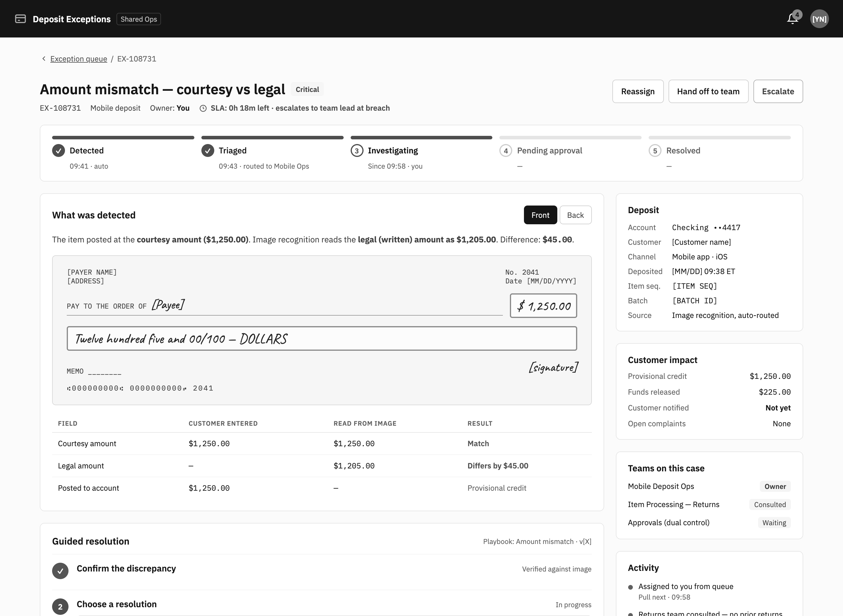
Task: Click the Waiting tag for Approvals
Action: (774, 523)
